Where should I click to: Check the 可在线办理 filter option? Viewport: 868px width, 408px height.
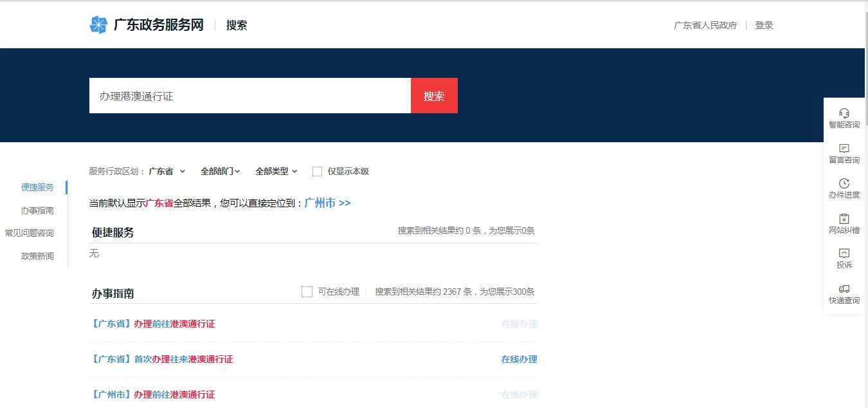pos(307,292)
